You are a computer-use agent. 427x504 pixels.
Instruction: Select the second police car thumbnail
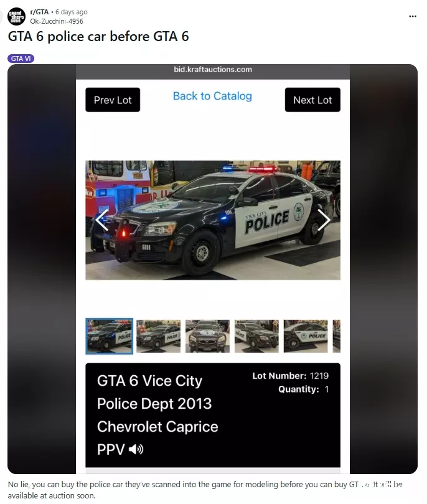[159, 336]
